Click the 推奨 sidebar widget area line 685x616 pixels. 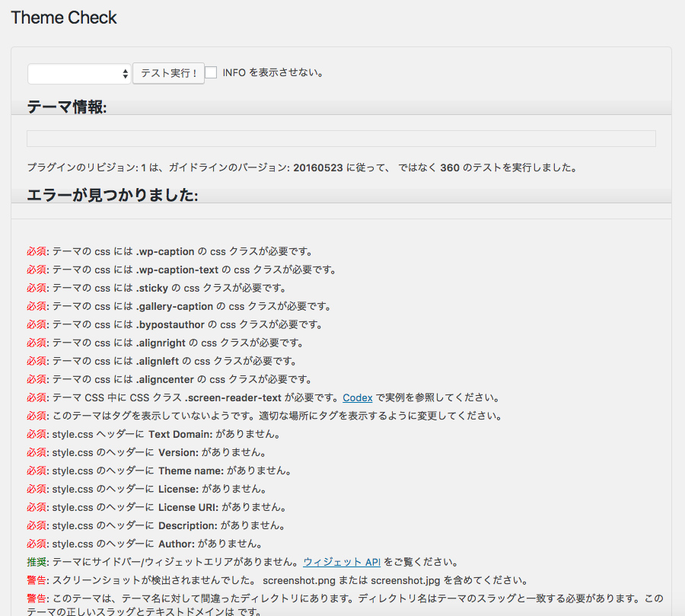(242, 562)
